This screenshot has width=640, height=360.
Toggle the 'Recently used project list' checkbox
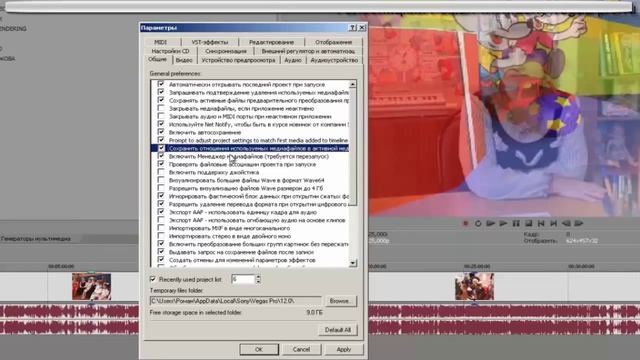(x=153, y=279)
